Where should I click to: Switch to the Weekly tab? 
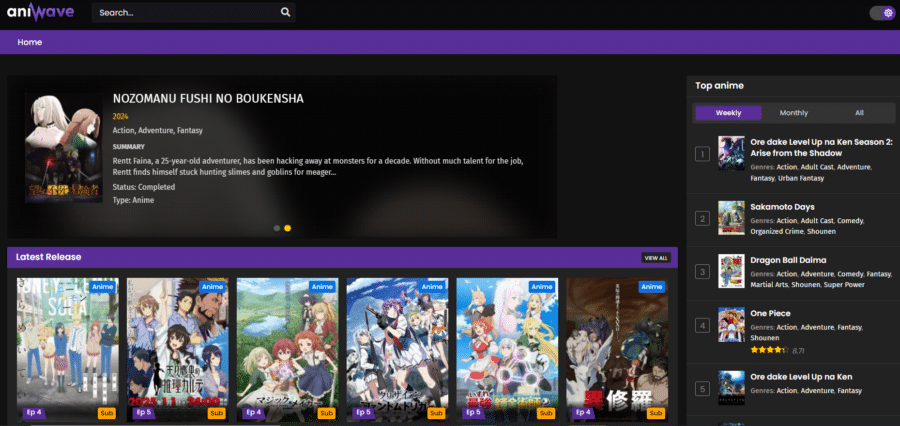(x=728, y=113)
